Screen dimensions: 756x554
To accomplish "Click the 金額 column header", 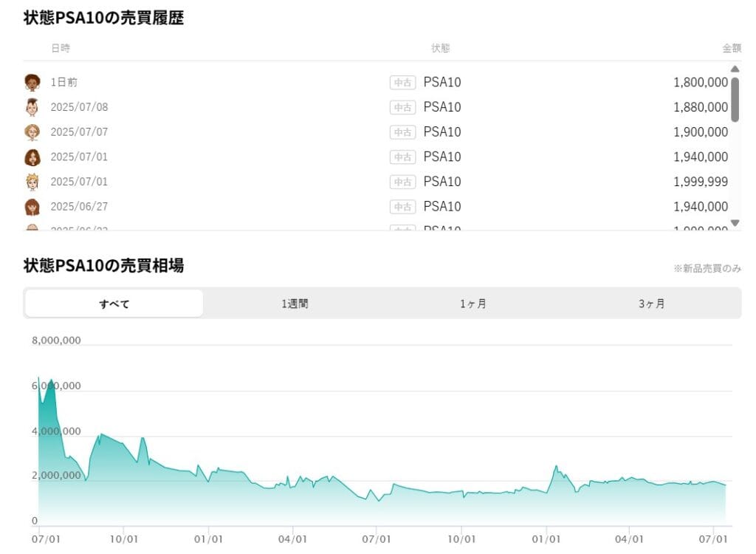I will (732, 48).
